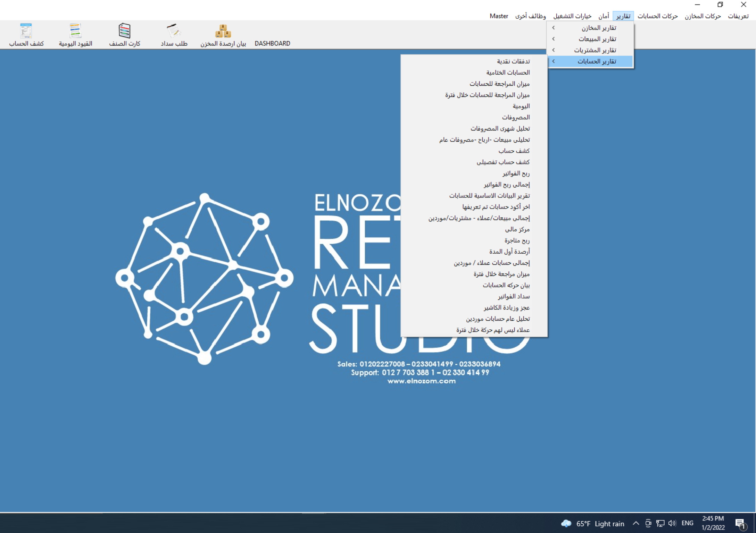Open the بيان ارصدة المخزن toolbar icon
The width and height of the screenshot is (756, 533).
223,35
